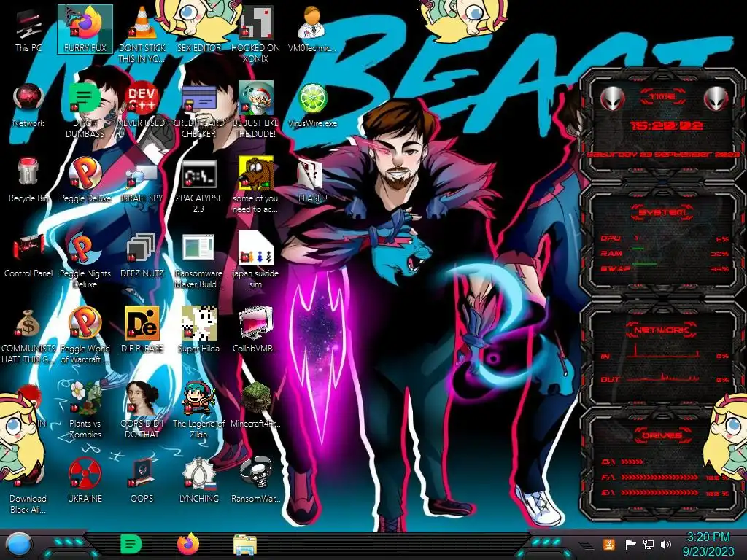The width and height of the screenshot is (747, 560).
Task: Launch Peggle Deluxe
Action: tap(85, 180)
